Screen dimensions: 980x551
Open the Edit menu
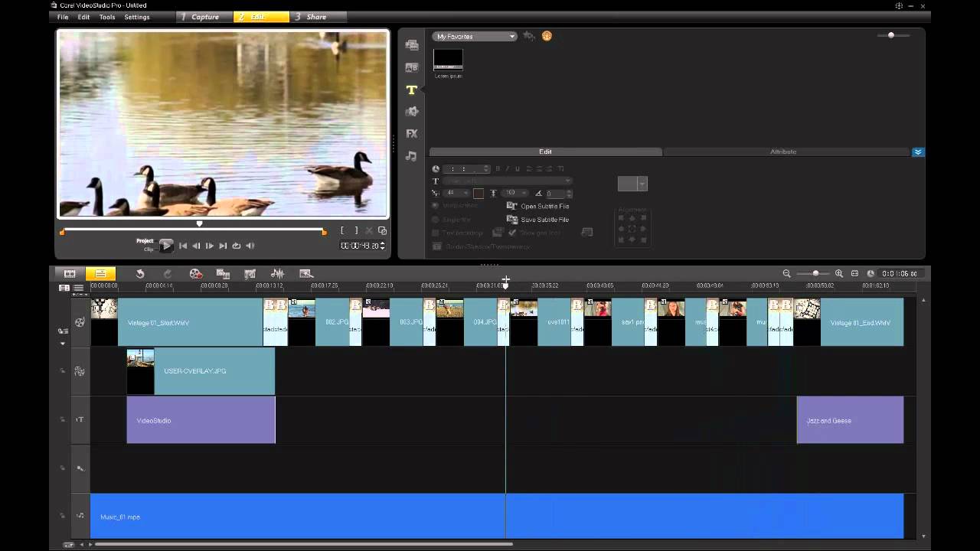click(84, 17)
